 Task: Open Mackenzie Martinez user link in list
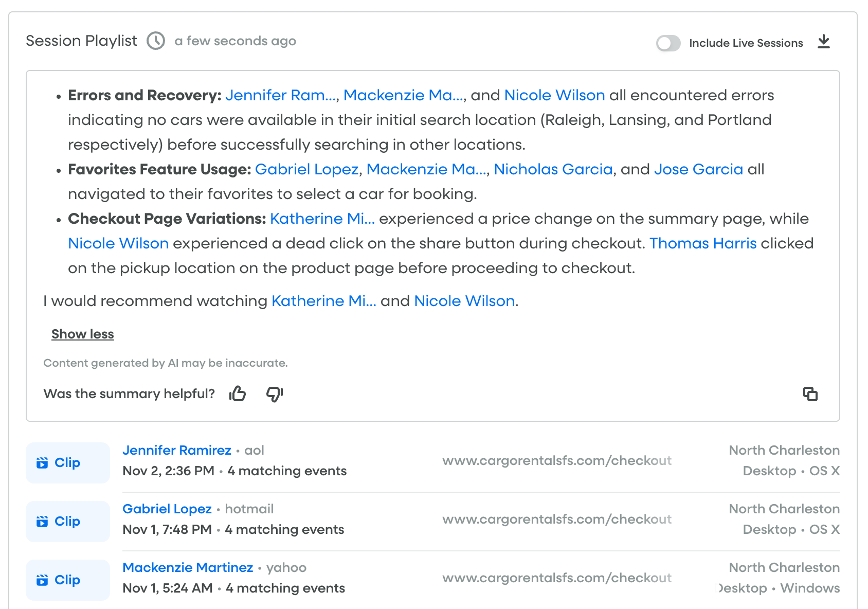point(188,568)
